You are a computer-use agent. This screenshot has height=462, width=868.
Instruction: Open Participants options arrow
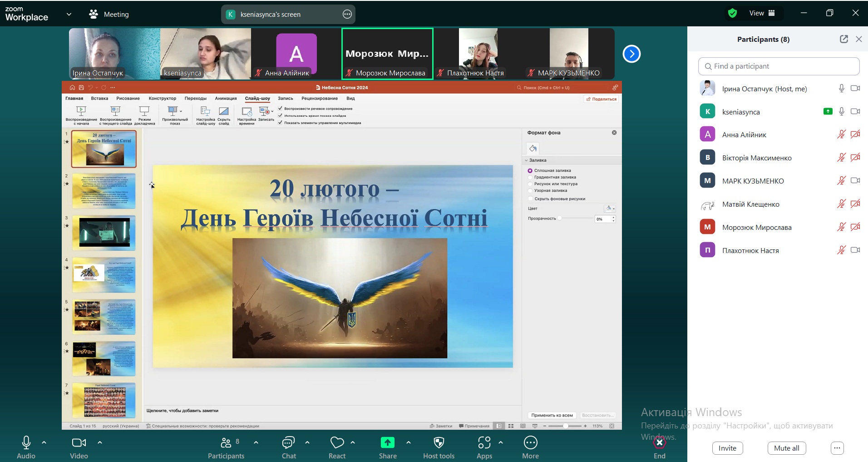(256, 442)
